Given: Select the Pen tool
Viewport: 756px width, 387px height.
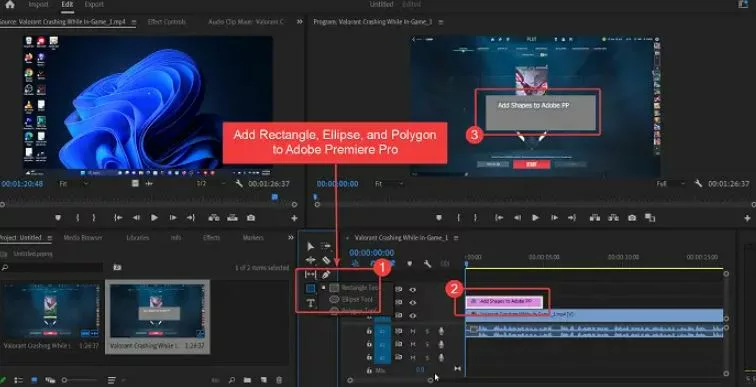Looking at the screenshot, I should pyautogui.click(x=326, y=275).
